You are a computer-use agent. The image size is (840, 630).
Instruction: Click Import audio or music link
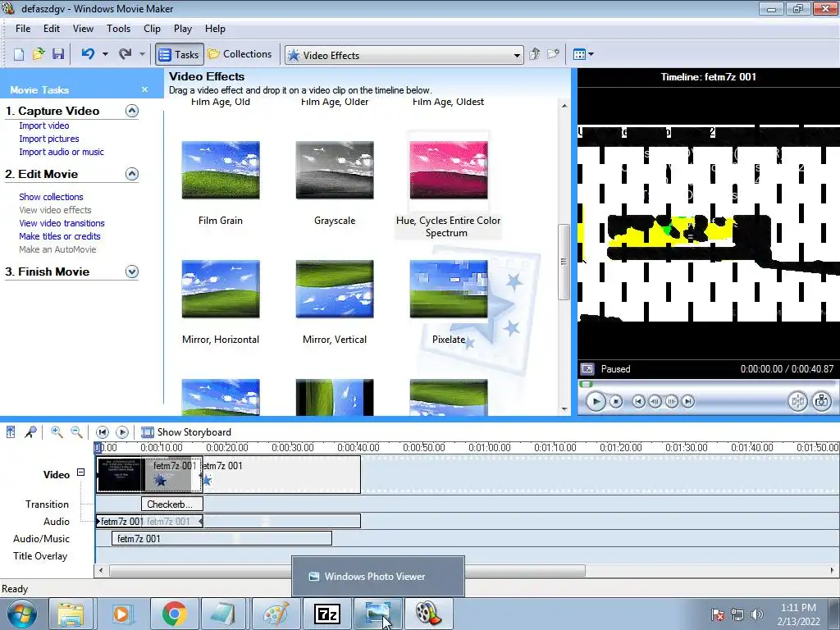tap(62, 152)
